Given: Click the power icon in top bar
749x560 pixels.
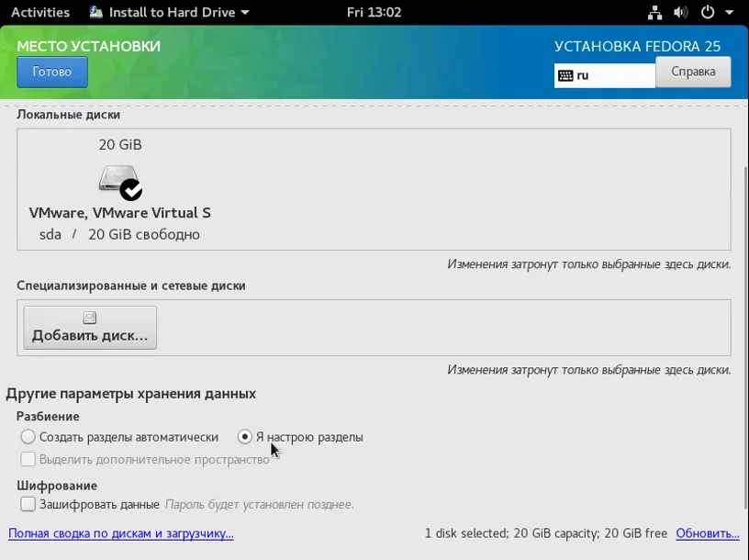Looking at the screenshot, I should (708, 12).
